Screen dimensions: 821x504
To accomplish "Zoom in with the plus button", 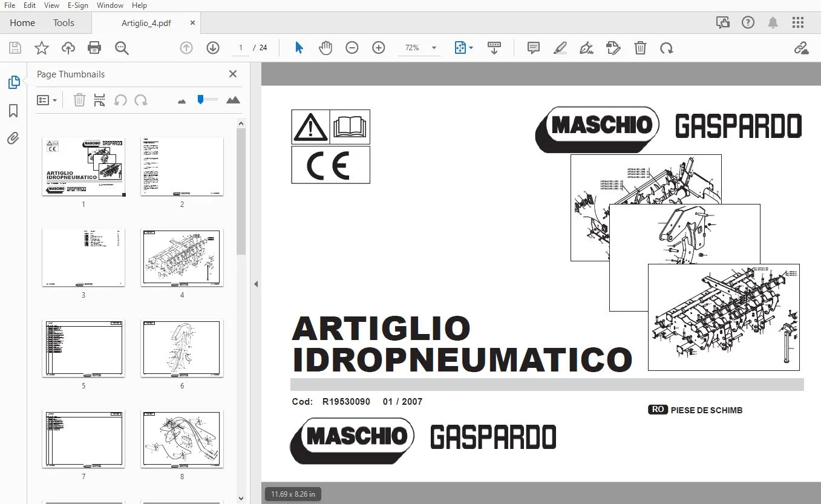I will click(x=379, y=48).
